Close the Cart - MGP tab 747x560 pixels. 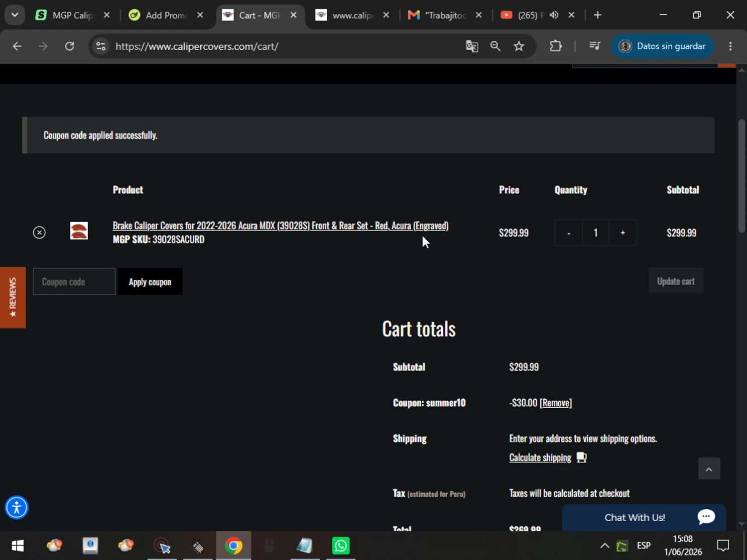tap(293, 15)
